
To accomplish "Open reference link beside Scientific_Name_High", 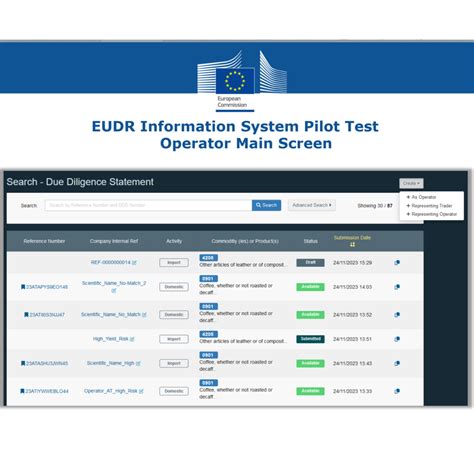I will [x=44, y=363].
